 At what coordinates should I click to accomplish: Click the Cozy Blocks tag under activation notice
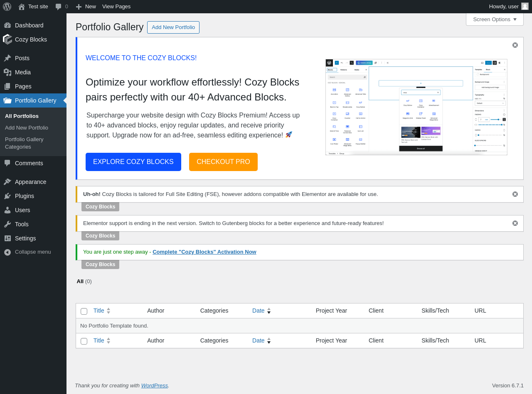point(100,264)
